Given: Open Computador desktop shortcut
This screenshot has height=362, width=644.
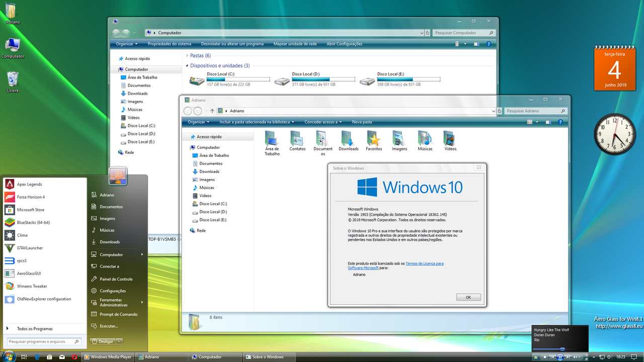Looking at the screenshot, I should tap(13, 48).
